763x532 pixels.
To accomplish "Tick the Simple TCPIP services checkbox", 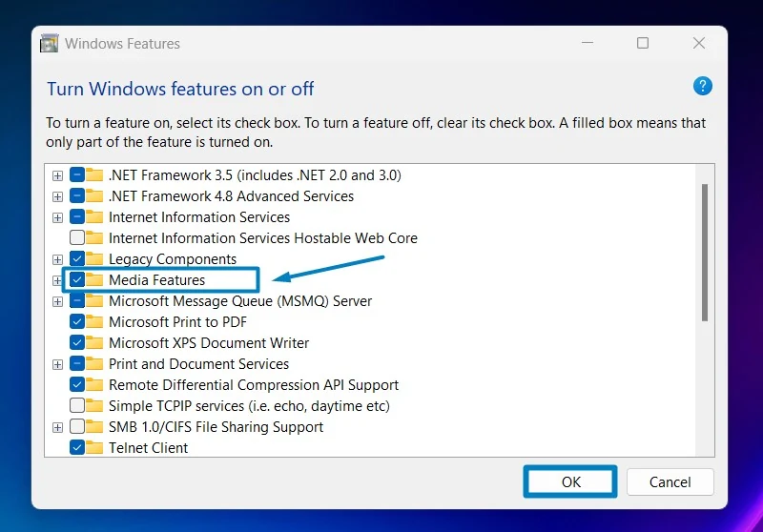I will tap(77, 405).
